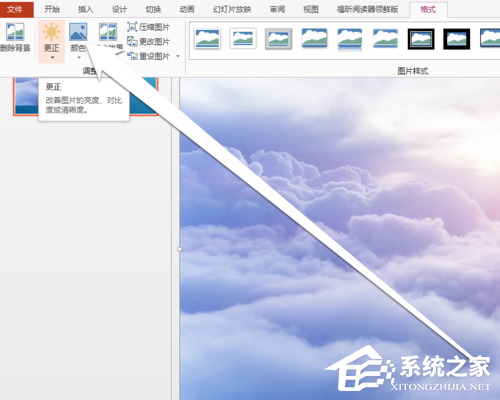The width and height of the screenshot is (500, 400).
Task: Switch to the 视图 view tab
Action: (311, 9)
